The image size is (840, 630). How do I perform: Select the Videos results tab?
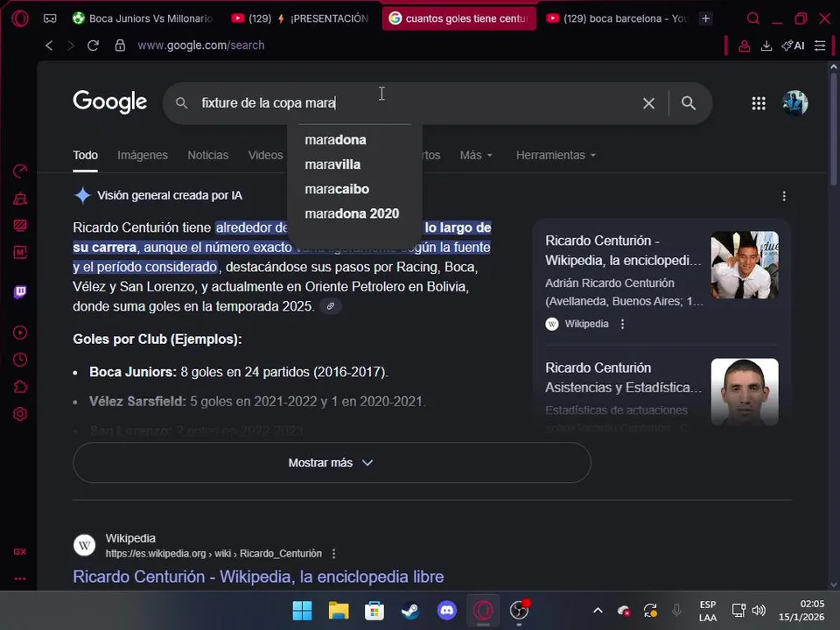pos(265,156)
